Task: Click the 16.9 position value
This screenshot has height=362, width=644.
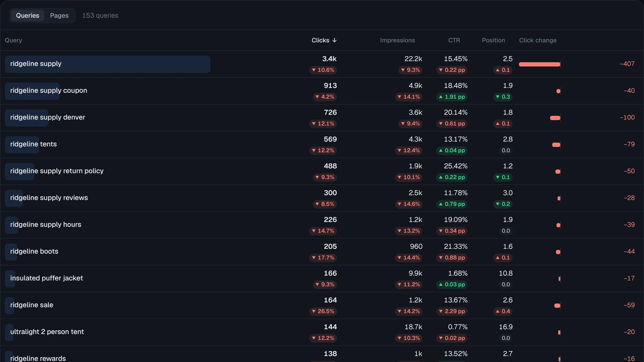Action: (x=506, y=327)
